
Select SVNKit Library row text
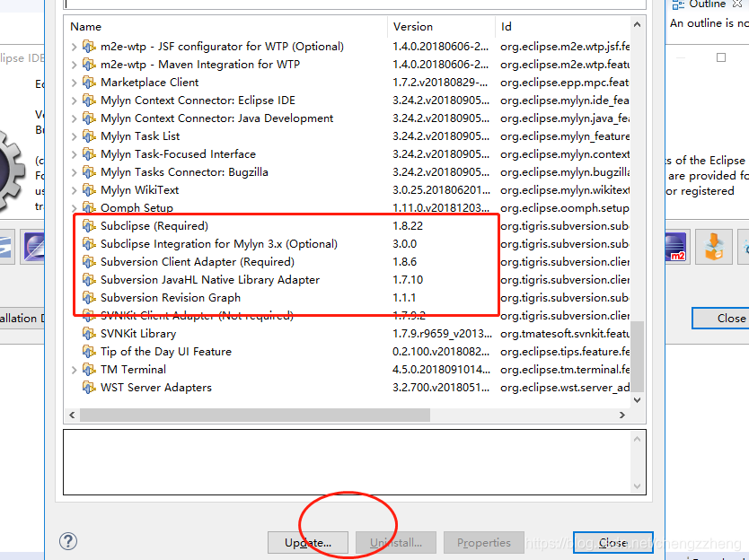138,334
